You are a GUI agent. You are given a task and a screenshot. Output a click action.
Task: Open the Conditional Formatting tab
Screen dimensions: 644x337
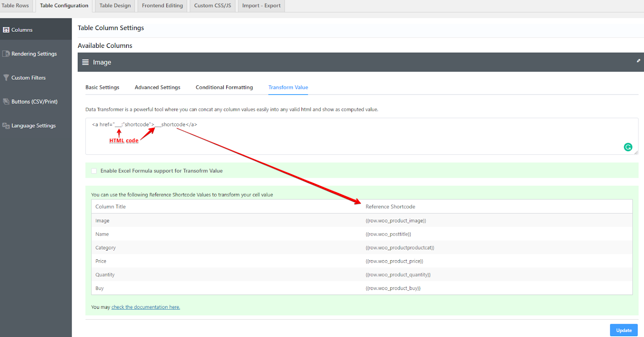point(224,87)
